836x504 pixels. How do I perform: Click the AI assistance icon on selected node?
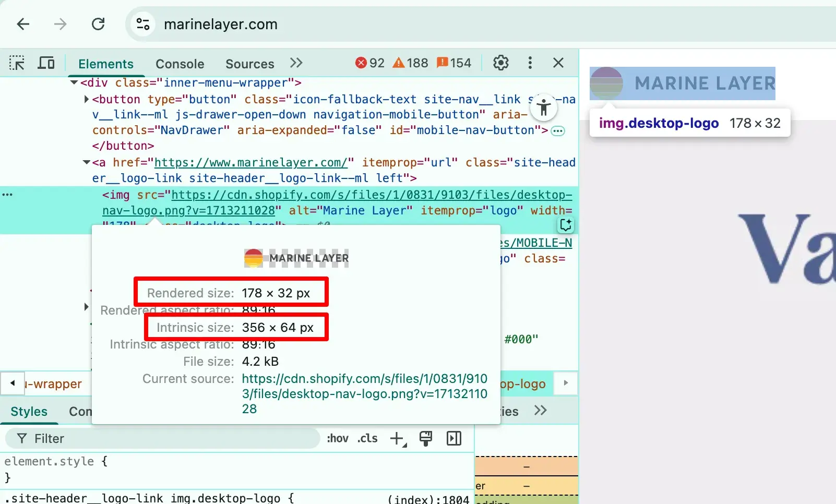tap(566, 225)
